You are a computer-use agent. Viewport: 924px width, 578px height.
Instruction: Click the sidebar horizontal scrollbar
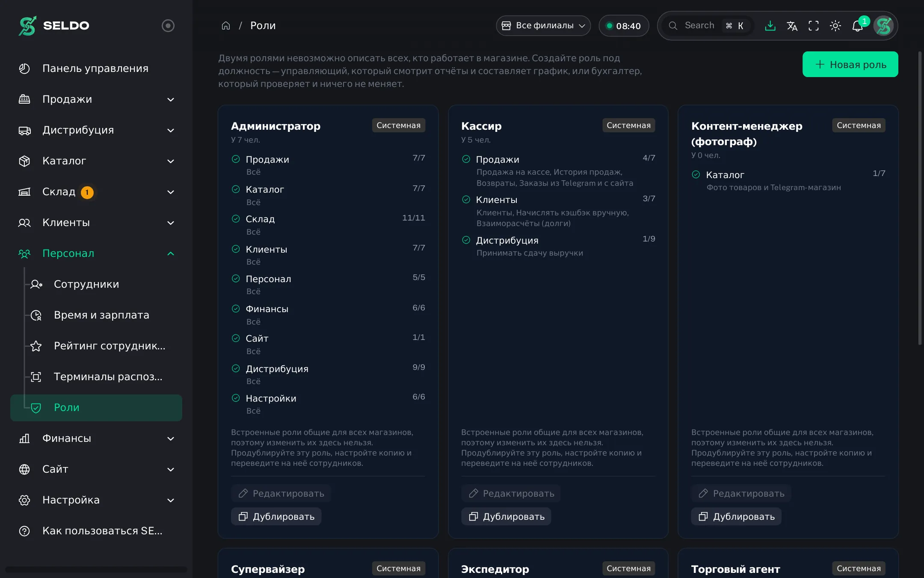(96, 569)
